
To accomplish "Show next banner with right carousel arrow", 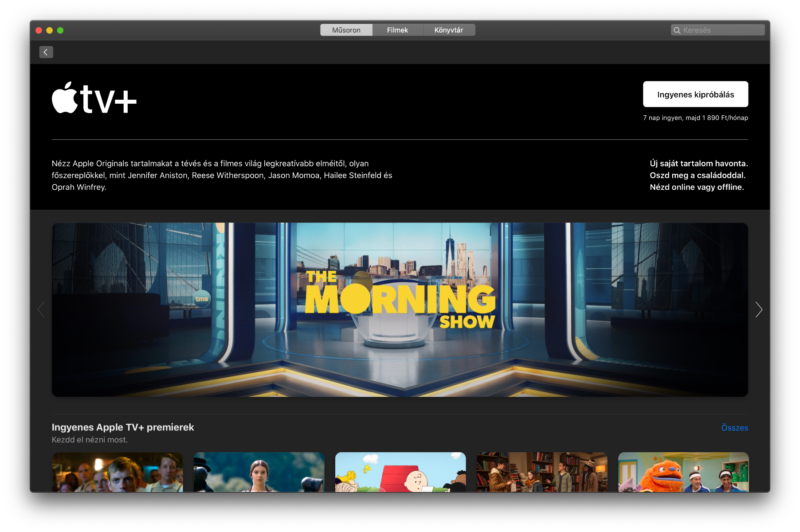I will pos(759,309).
